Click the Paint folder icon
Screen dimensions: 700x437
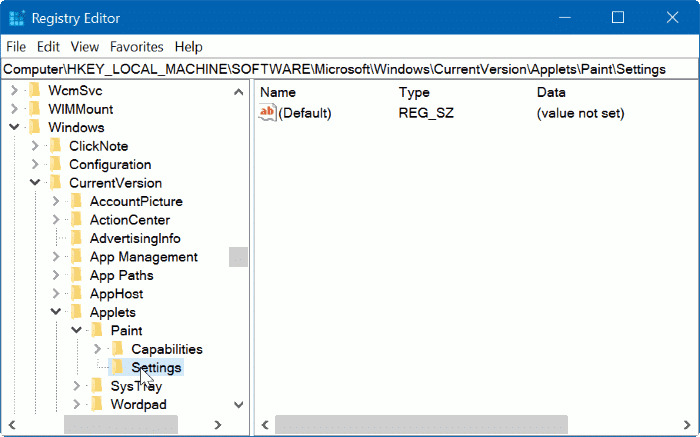coord(97,330)
